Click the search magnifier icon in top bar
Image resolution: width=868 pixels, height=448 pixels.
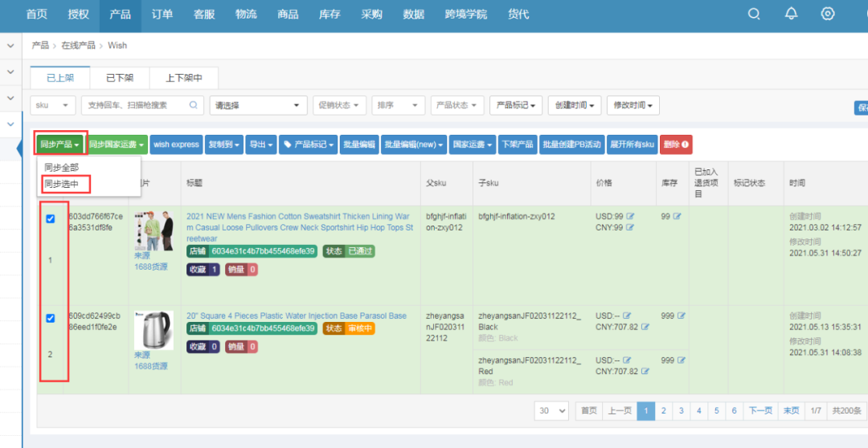(x=754, y=14)
